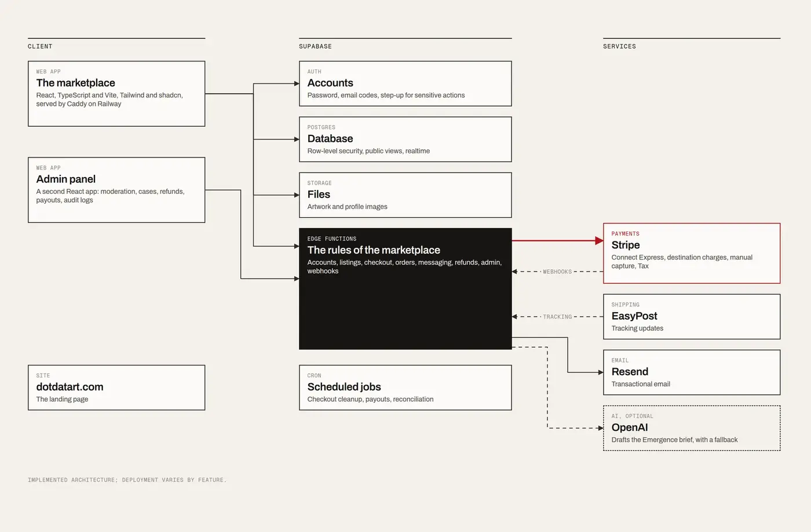Click the "Scheduled jobs" title
Screen dimensions: 811x532
[344, 387]
